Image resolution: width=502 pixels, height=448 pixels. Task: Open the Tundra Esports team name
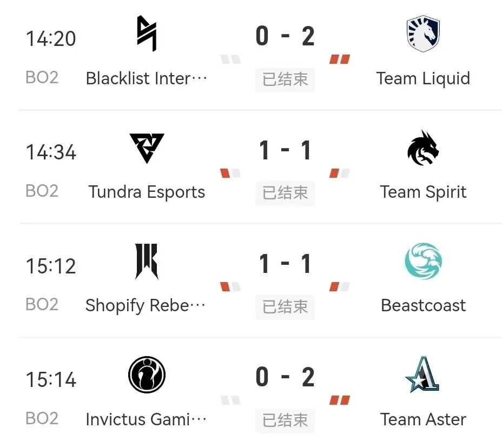[x=147, y=192]
